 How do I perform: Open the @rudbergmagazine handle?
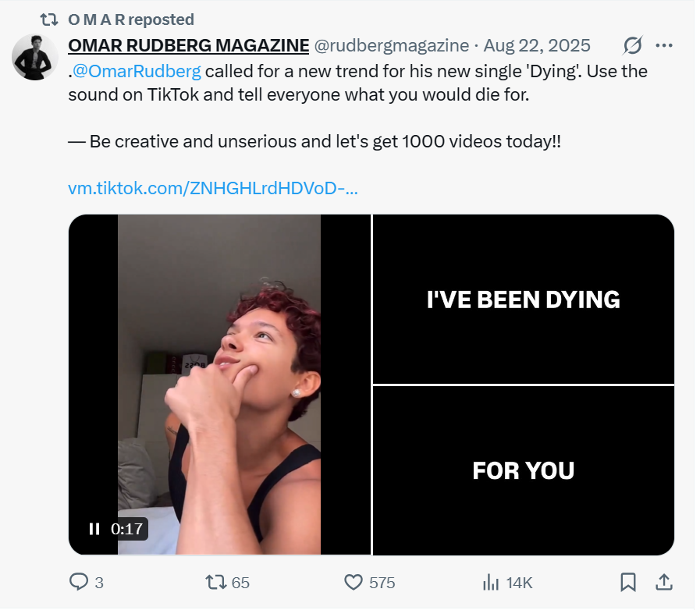click(391, 46)
